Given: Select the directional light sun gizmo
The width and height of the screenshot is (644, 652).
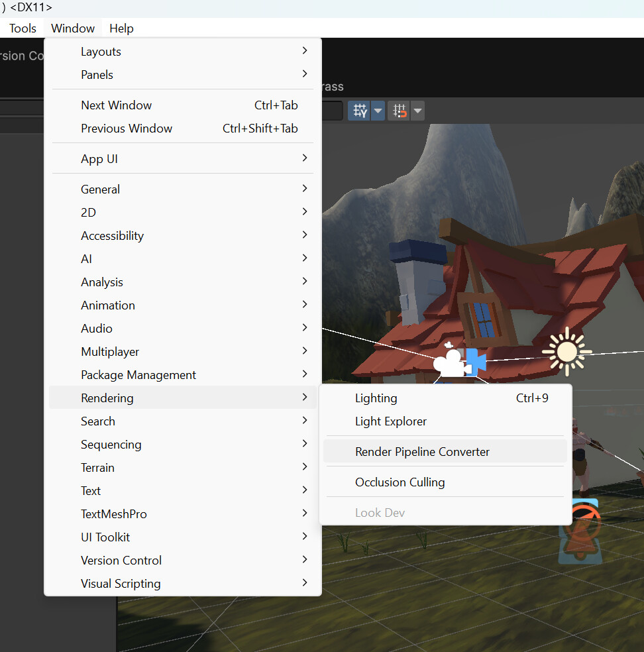Looking at the screenshot, I should [x=566, y=352].
